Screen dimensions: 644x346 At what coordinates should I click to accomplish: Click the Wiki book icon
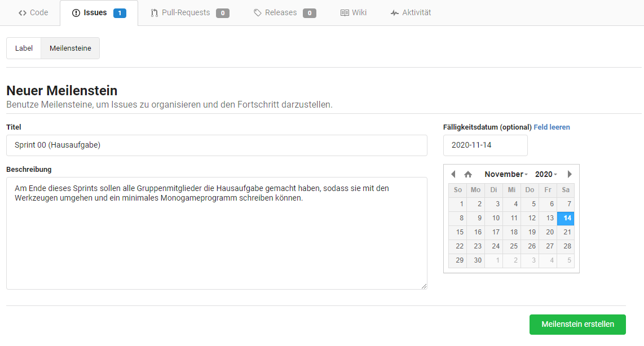coord(345,13)
